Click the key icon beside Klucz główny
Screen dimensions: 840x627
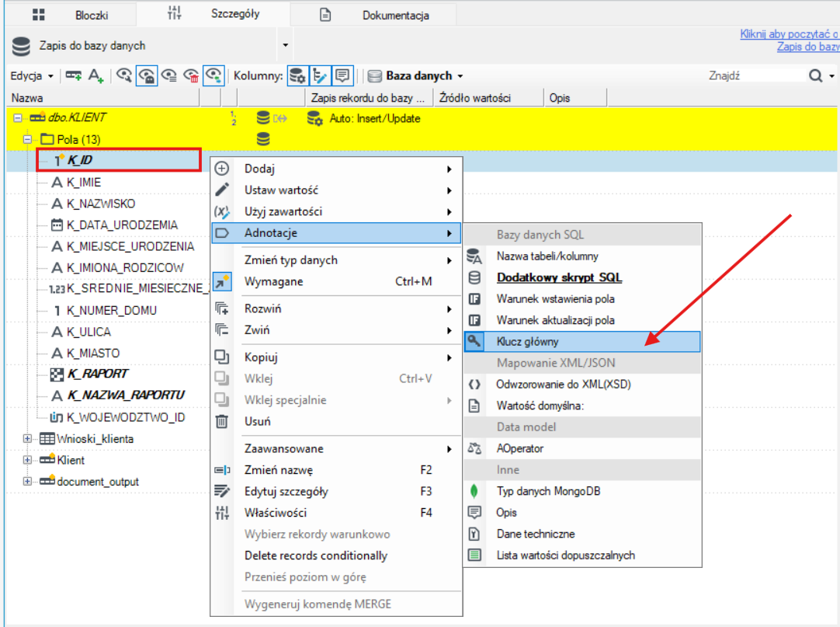[x=474, y=341]
